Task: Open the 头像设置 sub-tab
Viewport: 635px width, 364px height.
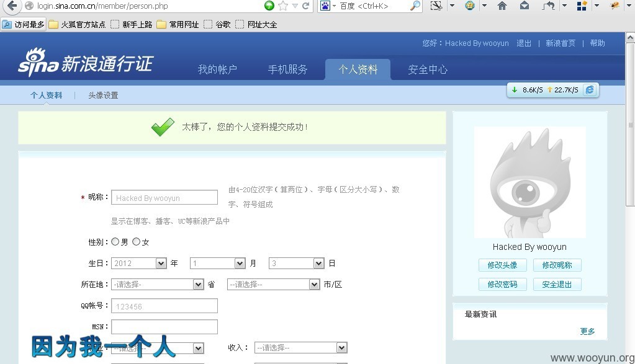Action: (103, 95)
